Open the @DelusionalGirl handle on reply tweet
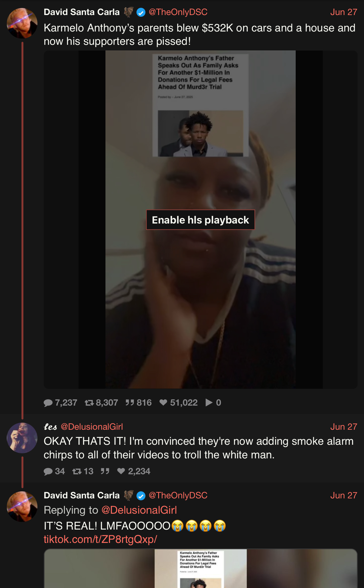364x588 pixels. point(92,427)
